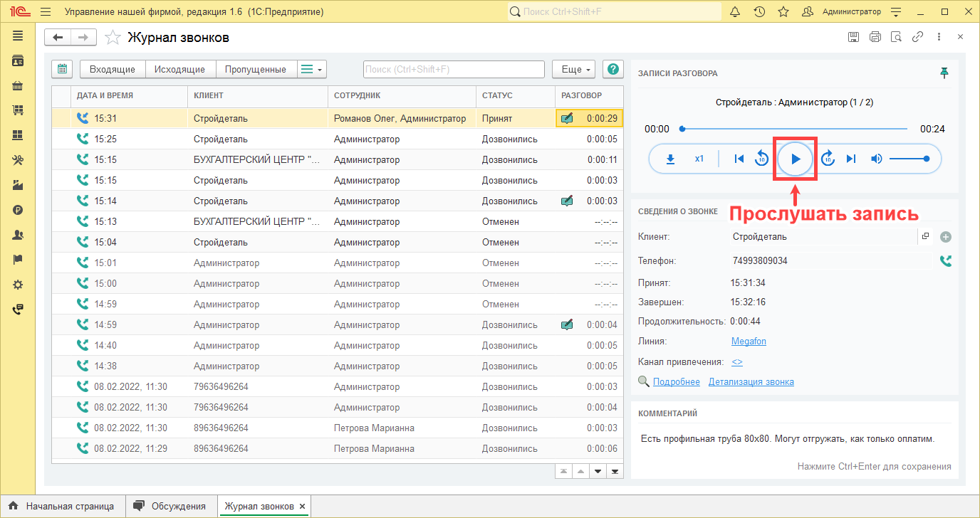Open the Megafon line link
The image size is (980, 518).
pyautogui.click(x=749, y=342)
